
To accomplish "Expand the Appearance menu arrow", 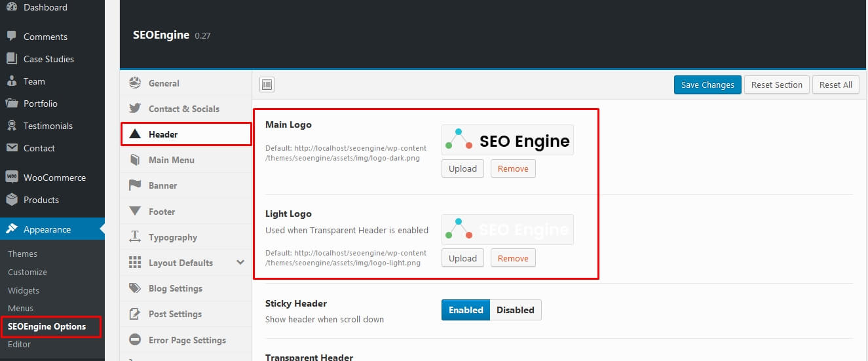I will (x=102, y=229).
